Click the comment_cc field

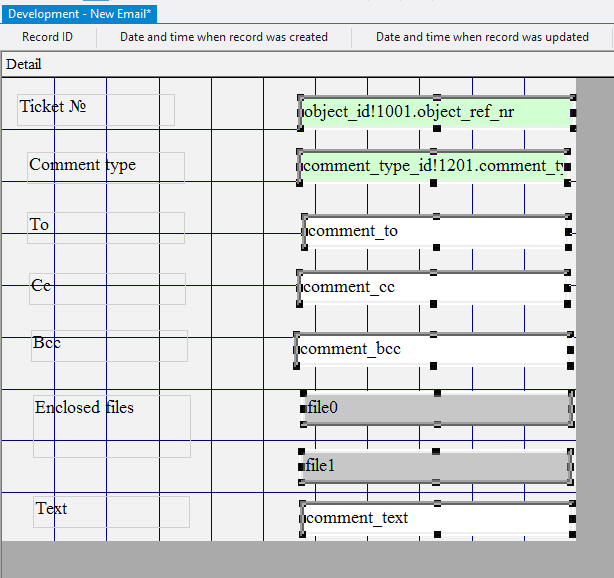click(x=435, y=287)
